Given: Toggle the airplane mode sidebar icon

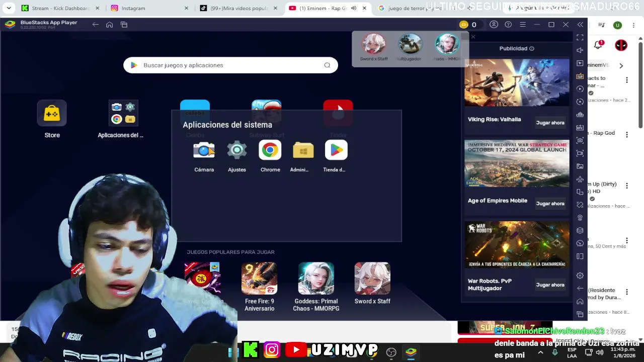Looking at the screenshot, I should pyautogui.click(x=580, y=179).
